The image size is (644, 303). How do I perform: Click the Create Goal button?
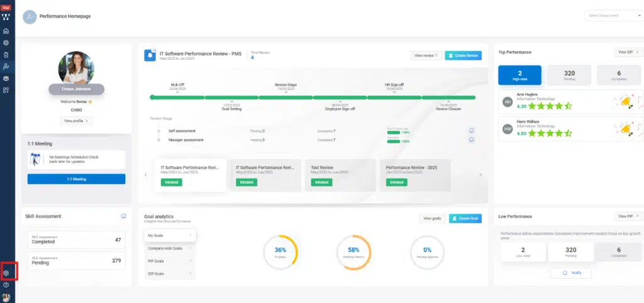point(465,218)
